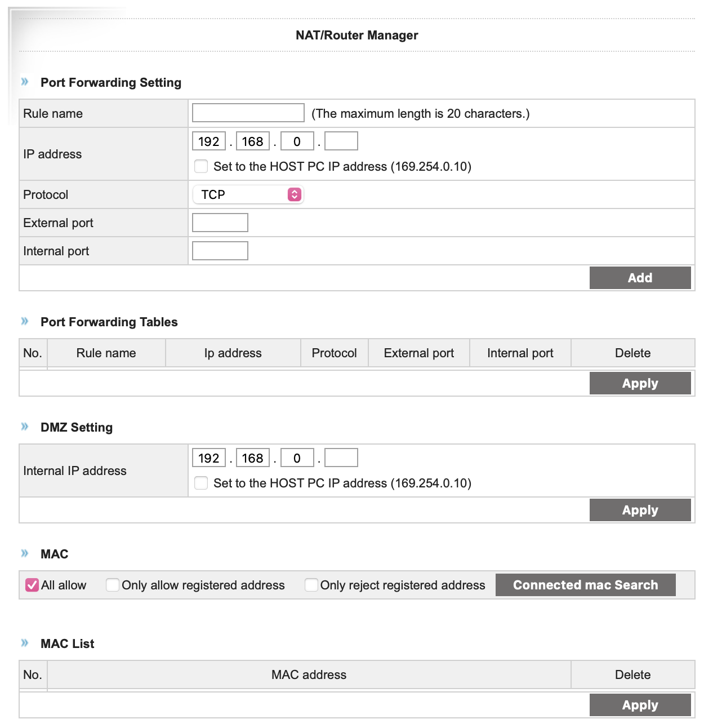Click the DMZ Setting arrow icon
This screenshot has height=728, width=704.
25,427
